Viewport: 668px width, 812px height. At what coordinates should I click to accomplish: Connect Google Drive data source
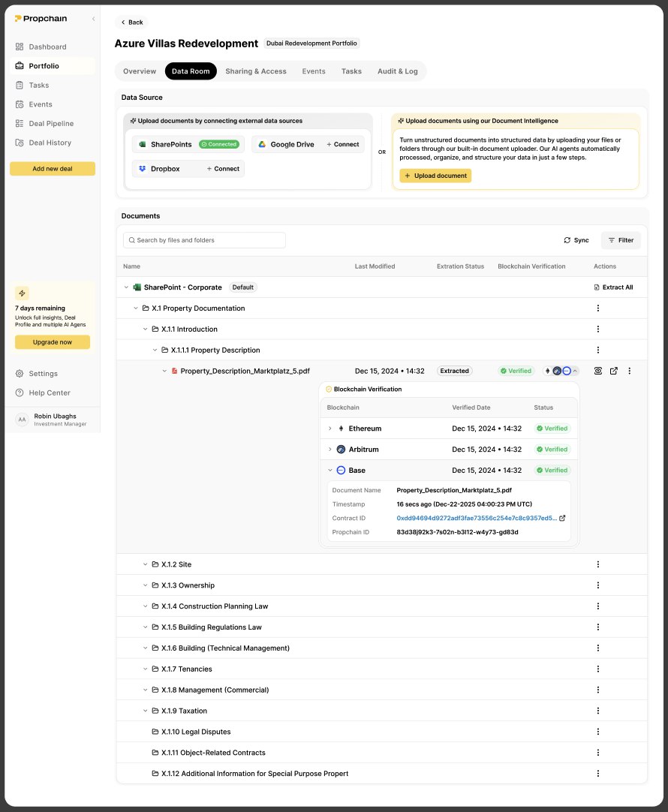[342, 145]
